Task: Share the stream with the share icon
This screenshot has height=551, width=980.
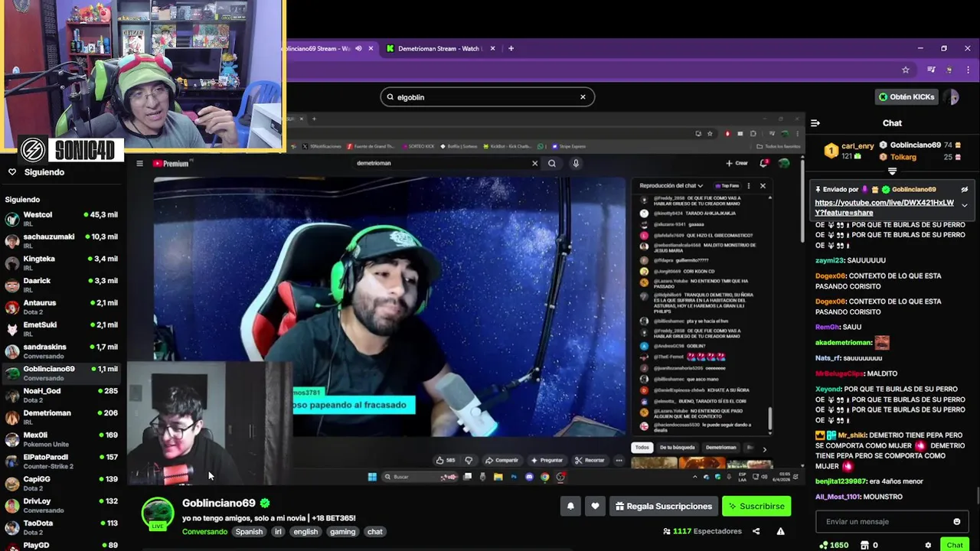Action: 756,531
